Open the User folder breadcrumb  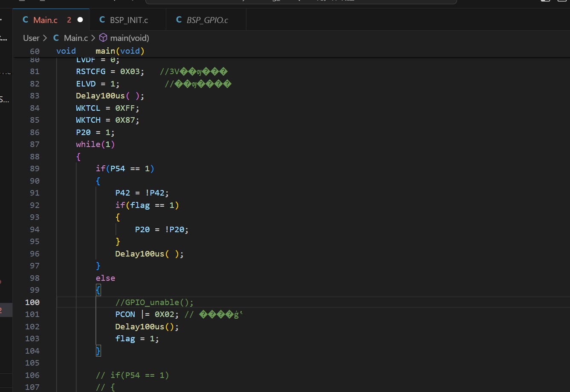tap(31, 38)
